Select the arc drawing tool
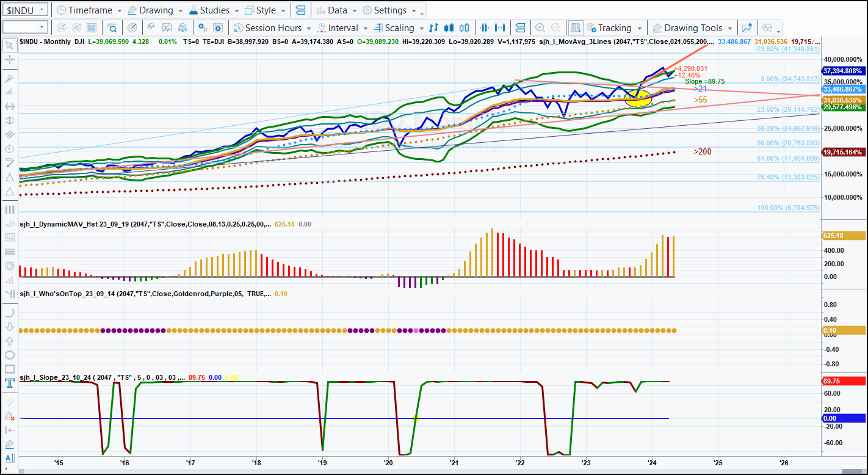This screenshot has width=868, height=475. 9,313
